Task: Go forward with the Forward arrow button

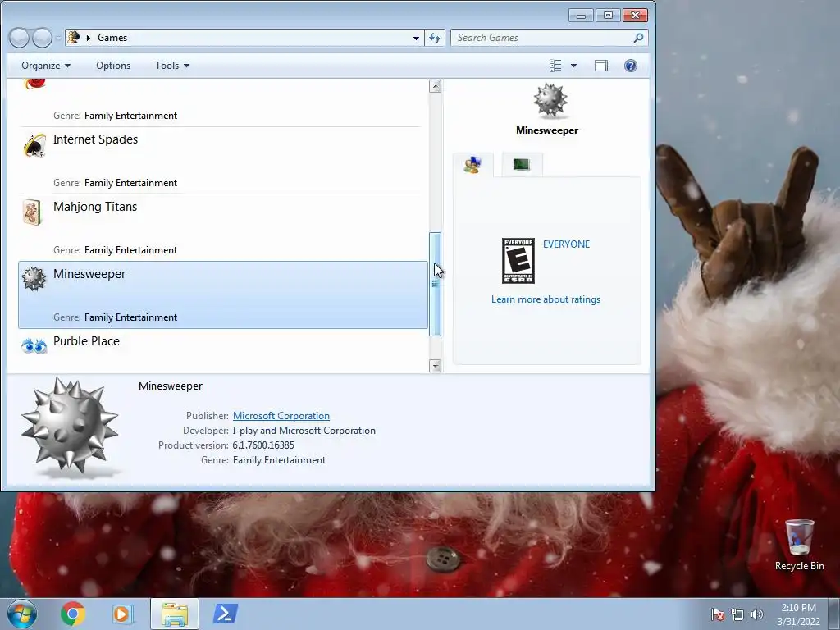Action: pyautogui.click(x=42, y=38)
